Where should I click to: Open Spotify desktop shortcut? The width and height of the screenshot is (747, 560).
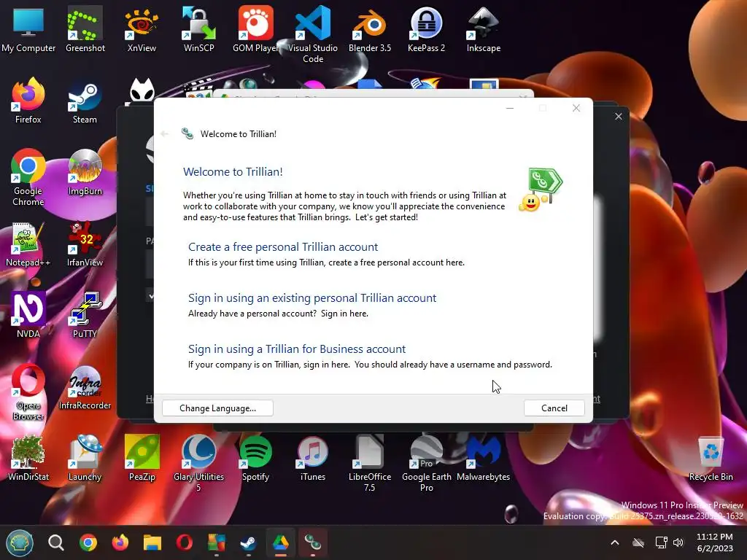tap(256, 458)
